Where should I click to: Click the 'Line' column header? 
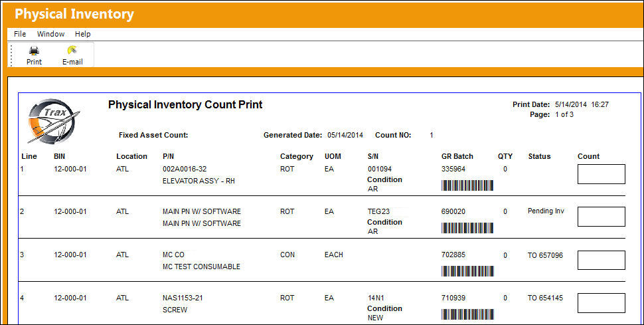(x=29, y=156)
